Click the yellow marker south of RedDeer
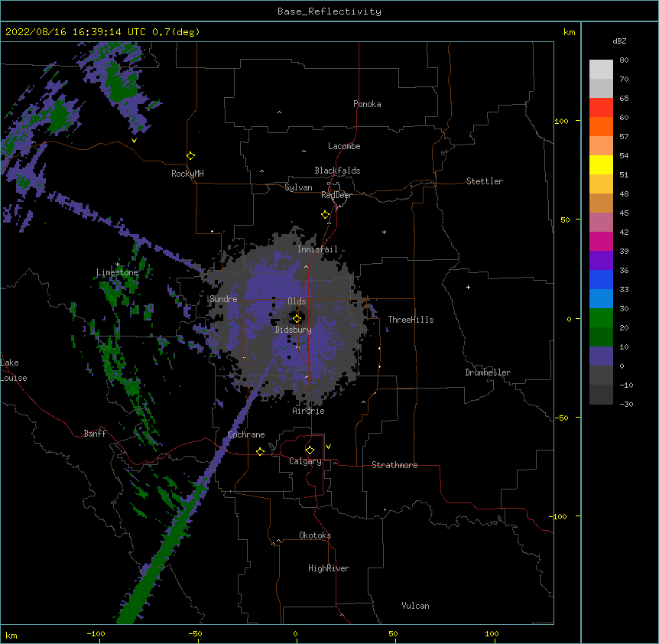The image size is (659, 644). [325, 215]
